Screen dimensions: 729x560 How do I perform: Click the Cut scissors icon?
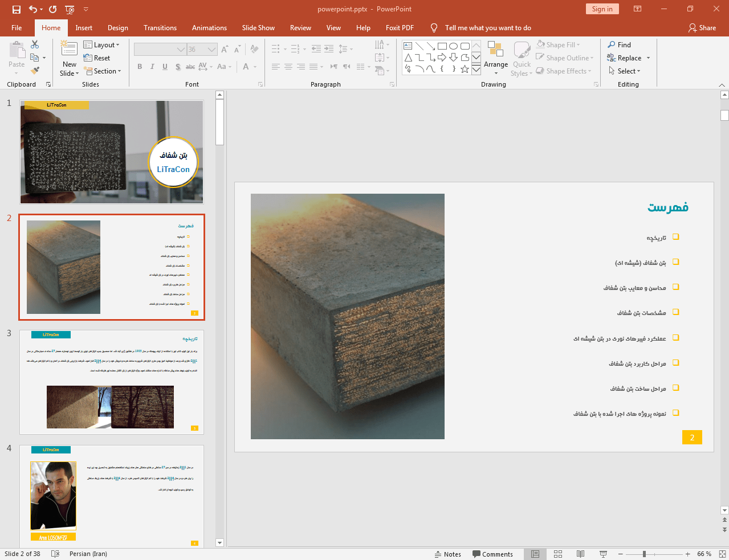pyautogui.click(x=35, y=44)
